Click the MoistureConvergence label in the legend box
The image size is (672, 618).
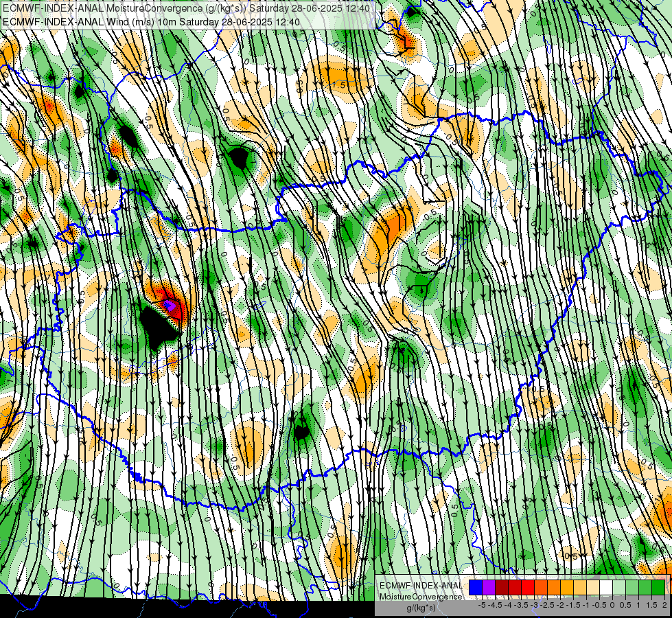coord(421,597)
